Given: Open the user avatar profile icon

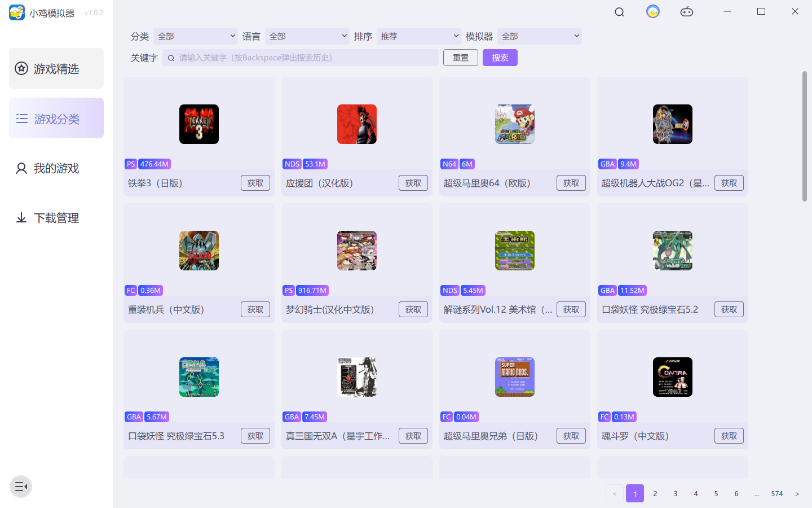Looking at the screenshot, I should pos(653,12).
